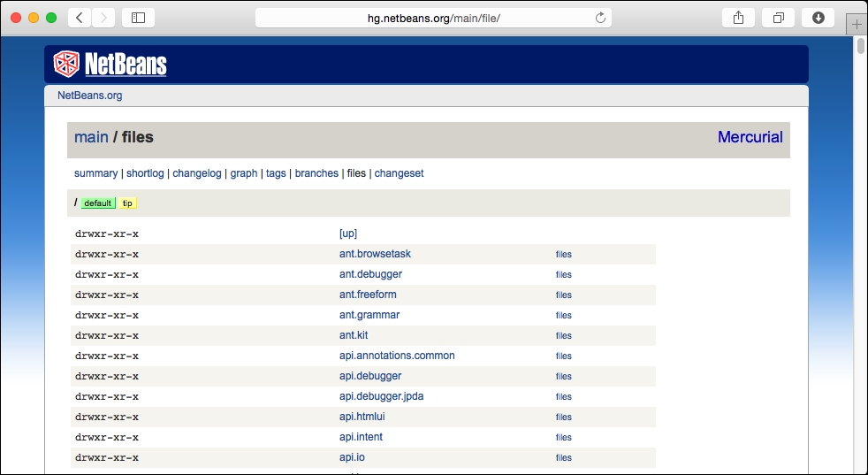The image size is (868, 475).
Task: Click permissions text in the [up] row
Action: 107,234
